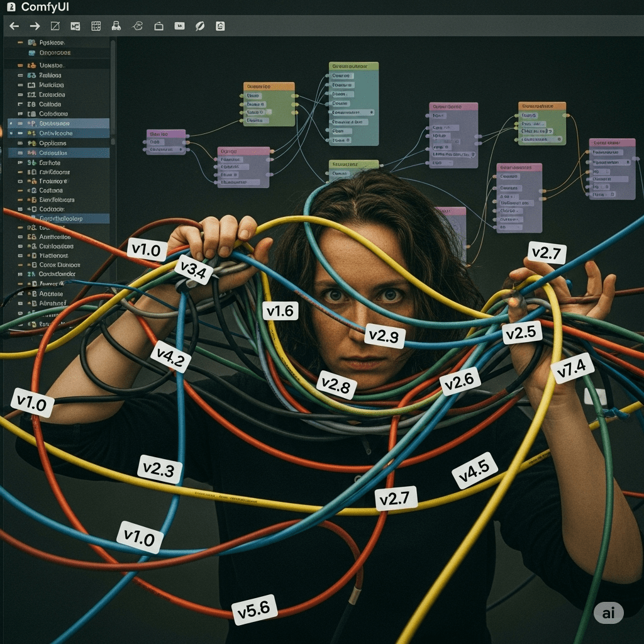Toggle the marker left of 'Opplams' sidebar item
The height and width of the screenshot is (644, 644).
tap(21, 143)
